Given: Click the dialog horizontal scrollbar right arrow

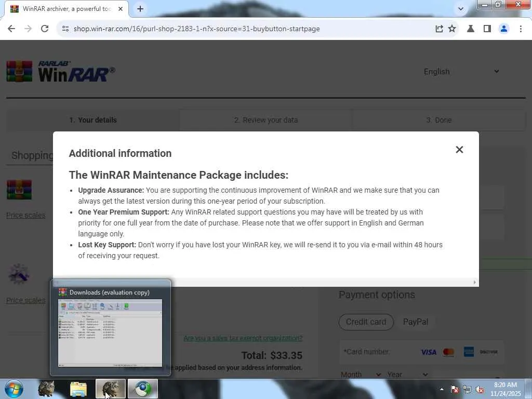Looking at the screenshot, I should [474, 282].
